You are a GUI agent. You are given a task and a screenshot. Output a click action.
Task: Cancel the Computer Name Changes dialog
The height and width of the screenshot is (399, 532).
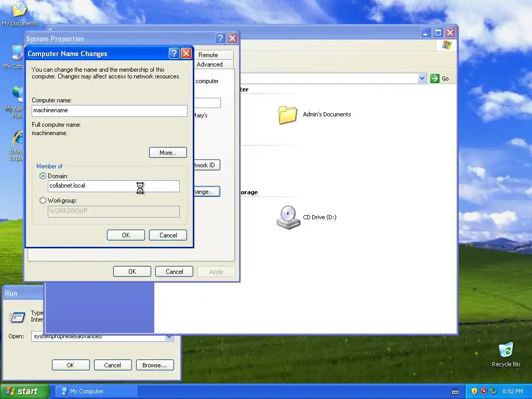point(168,235)
